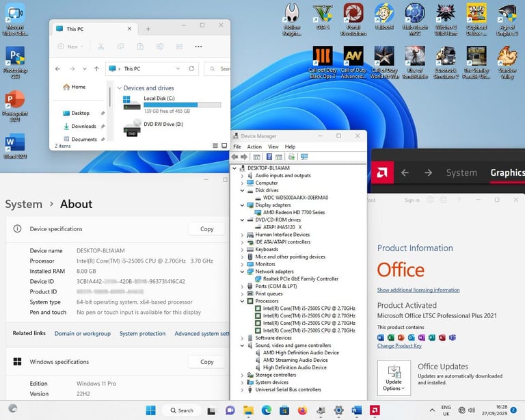Viewport: 525px width, 420px height.
Task: Select WDC WD5000AAKX-00ERMA0 disk
Action: (x=295, y=198)
